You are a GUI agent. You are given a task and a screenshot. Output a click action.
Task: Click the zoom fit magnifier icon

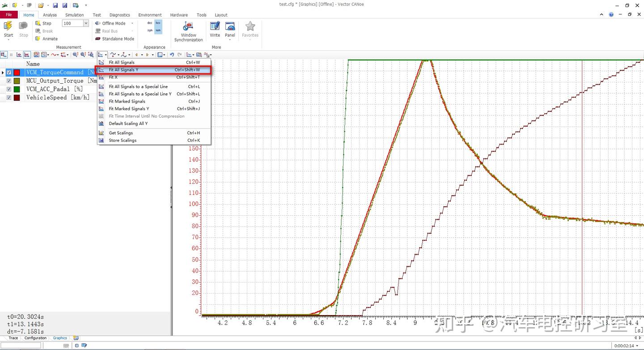click(x=91, y=55)
